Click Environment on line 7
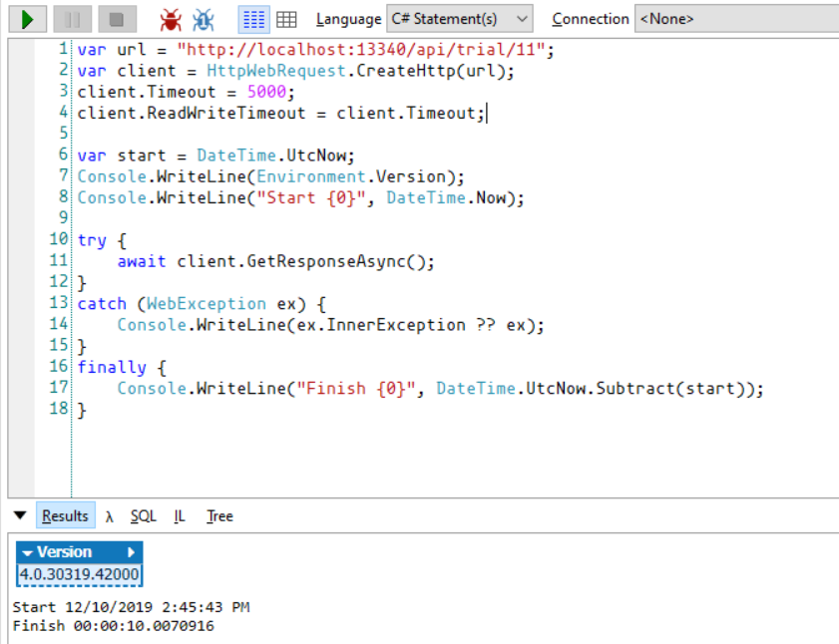 311,177
